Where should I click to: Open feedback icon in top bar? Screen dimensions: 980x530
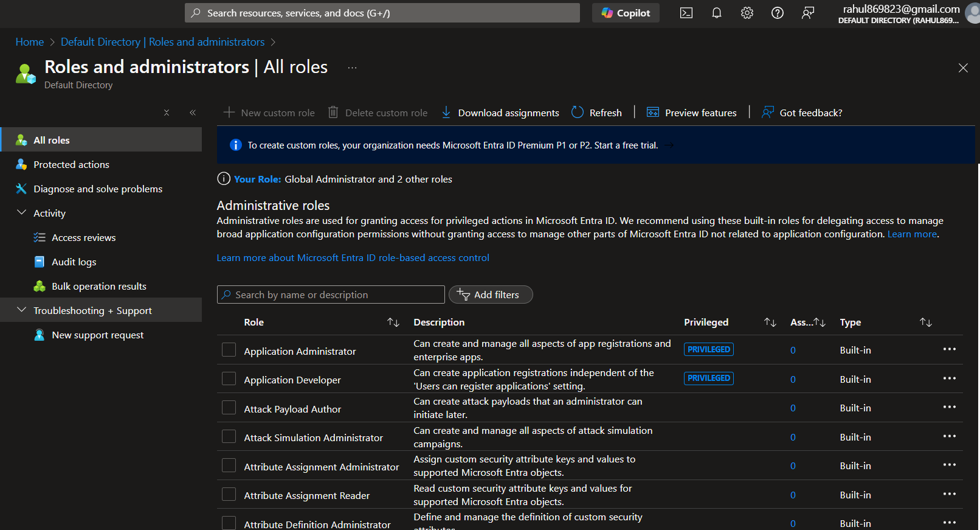pyautogui.click(x=808, y=13)
